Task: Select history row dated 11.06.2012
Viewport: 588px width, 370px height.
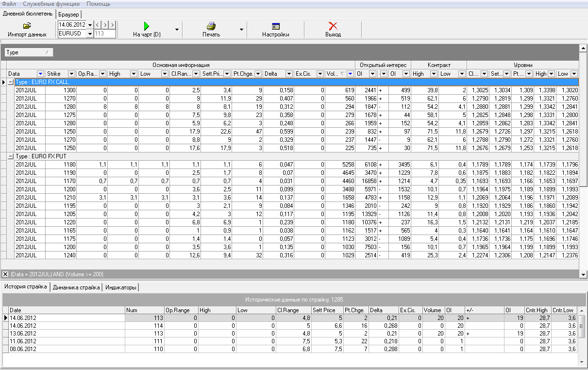Action: pyautogui.click(x=23, y=341)
